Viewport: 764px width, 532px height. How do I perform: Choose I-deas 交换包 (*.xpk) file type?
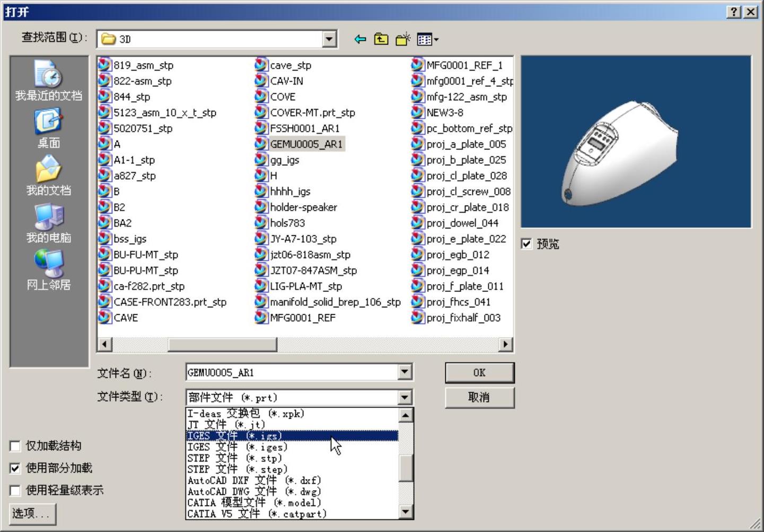click(292, 413)
